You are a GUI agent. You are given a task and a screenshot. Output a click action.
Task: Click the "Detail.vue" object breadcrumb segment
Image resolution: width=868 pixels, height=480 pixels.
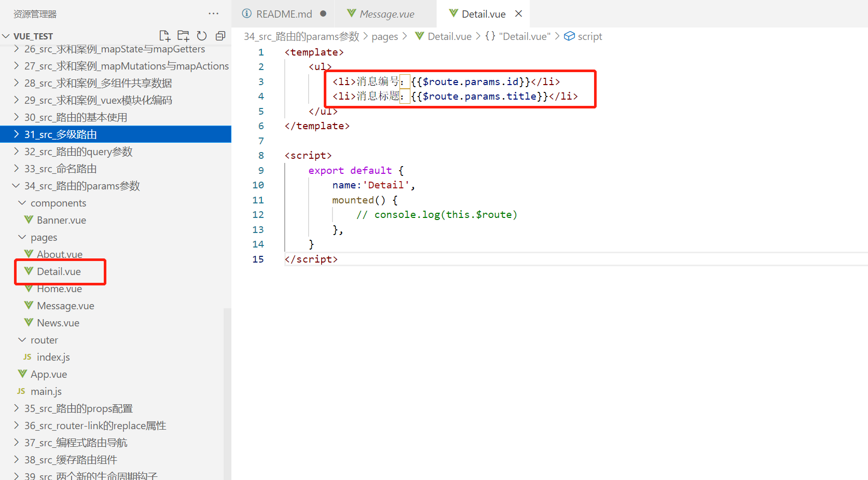[525, 36]
